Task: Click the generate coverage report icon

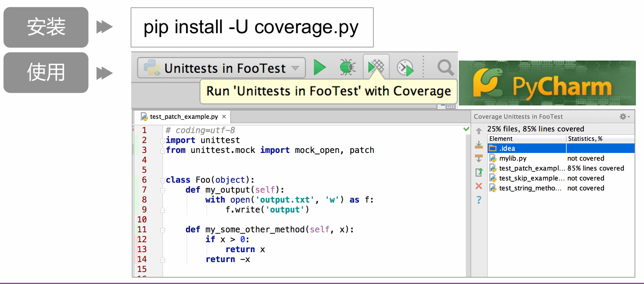Action: (479, 172)
